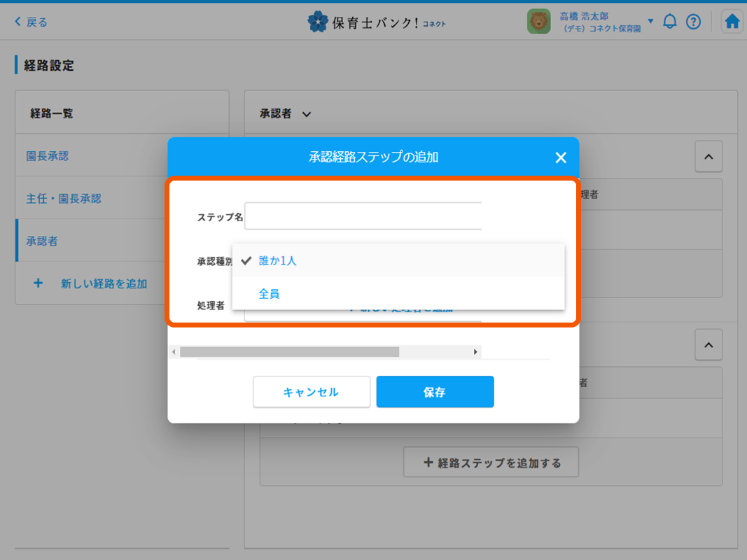Click the 保育士バンク! logo
The image size is (747, 560).
click(376, 22)
